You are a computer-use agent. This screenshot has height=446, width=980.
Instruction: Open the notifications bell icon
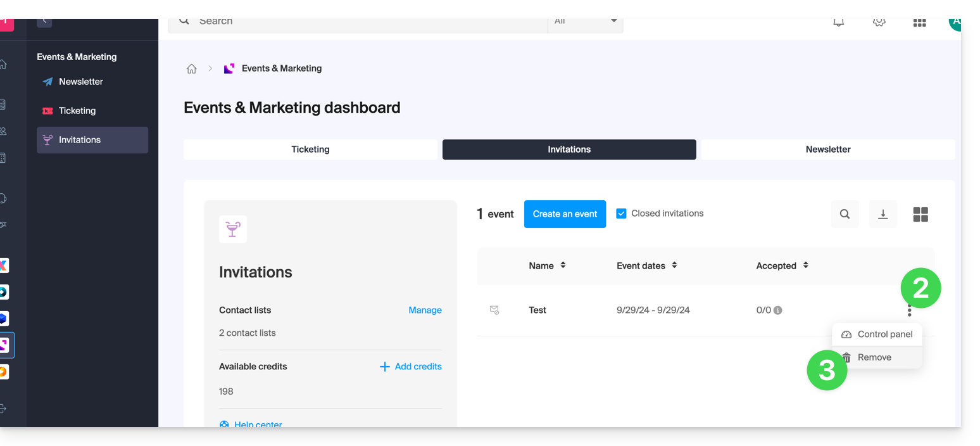click(x=838, y=22)
